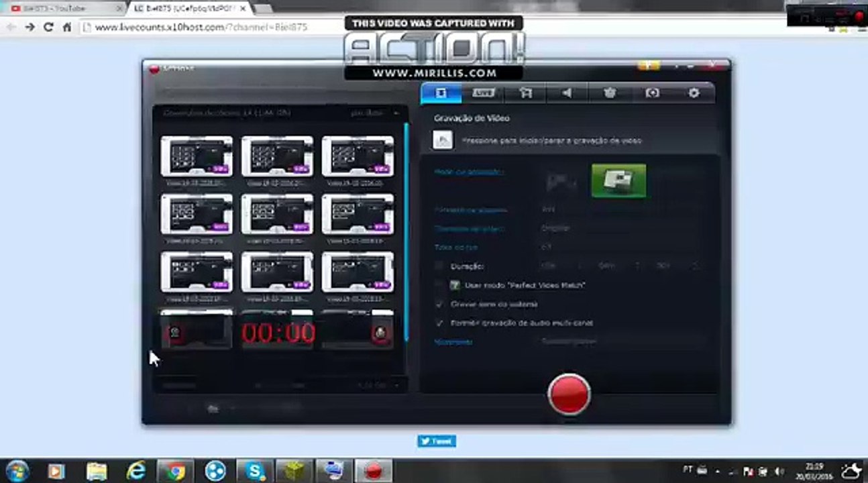The width and height of the screenshot is (868, 483).
Task: Open the Windows Start menu
Action: click(x=17, y=470)
